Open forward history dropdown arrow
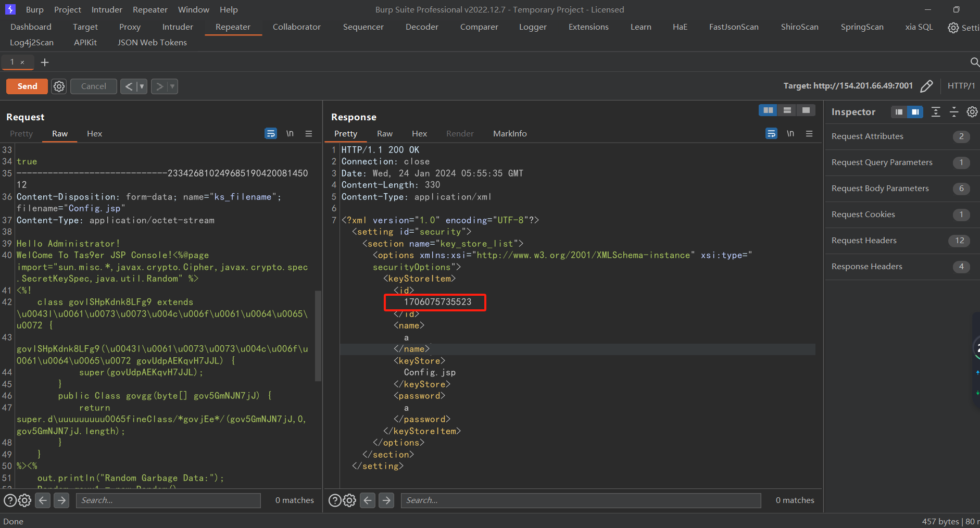The image size is (980, 528). pos(172,86)
